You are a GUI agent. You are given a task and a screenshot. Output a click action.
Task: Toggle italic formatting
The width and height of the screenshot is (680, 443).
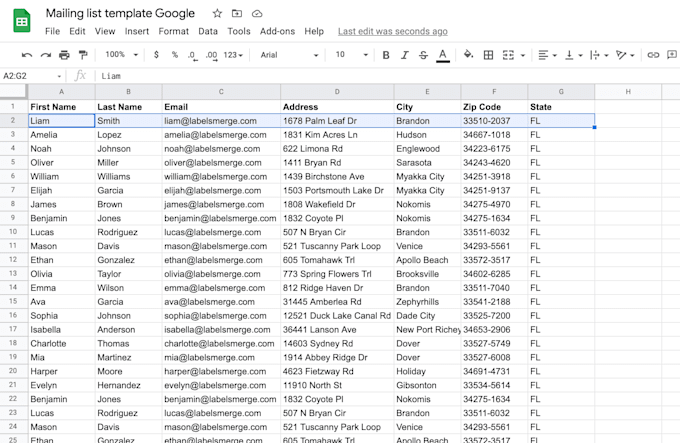tap(404, 55)
